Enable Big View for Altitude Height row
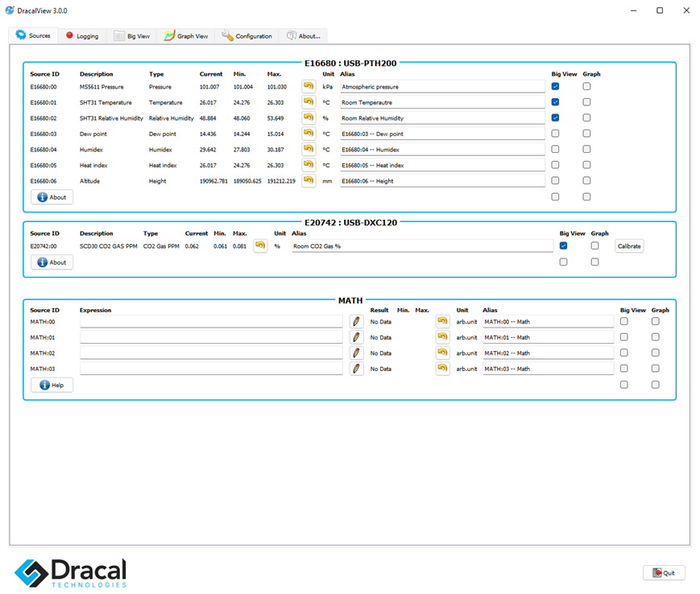This screenshot has height=594, width=700. (x=555, y=180)
